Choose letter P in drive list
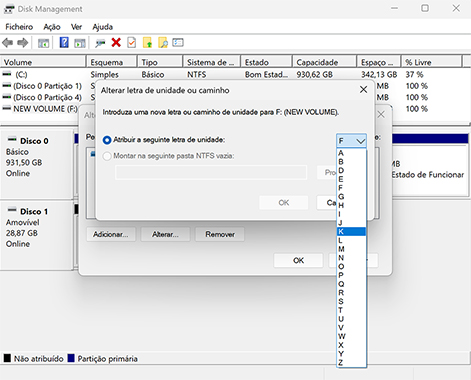The height and width of the screenshot is (380, 471). pos(351,275)
